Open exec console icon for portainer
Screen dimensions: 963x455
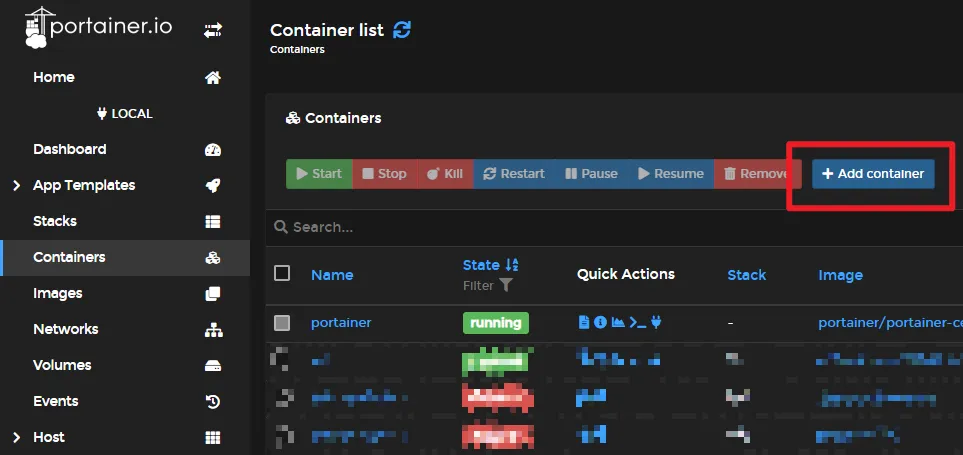(x=637, y=323)
